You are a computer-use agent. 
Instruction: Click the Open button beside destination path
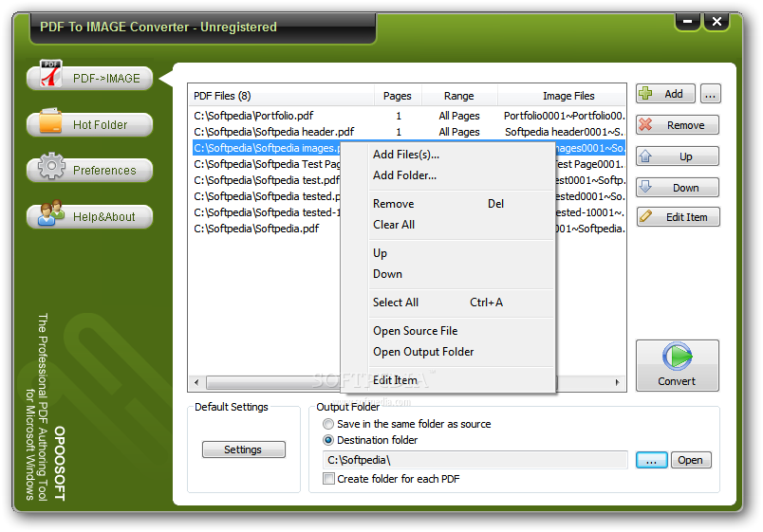(691, 460)
